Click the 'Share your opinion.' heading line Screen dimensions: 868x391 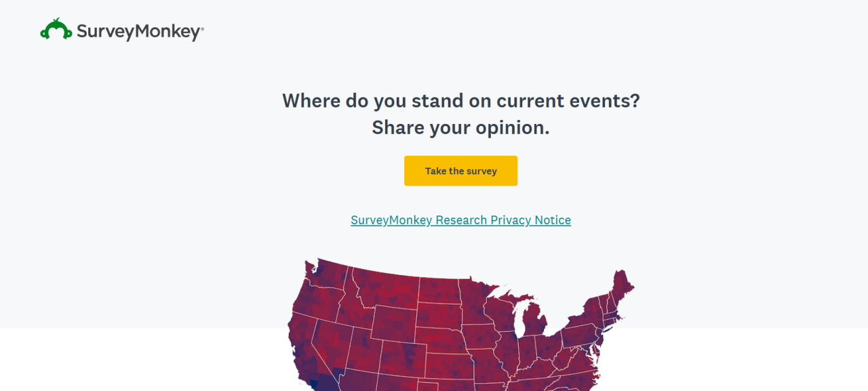[461, 127]
